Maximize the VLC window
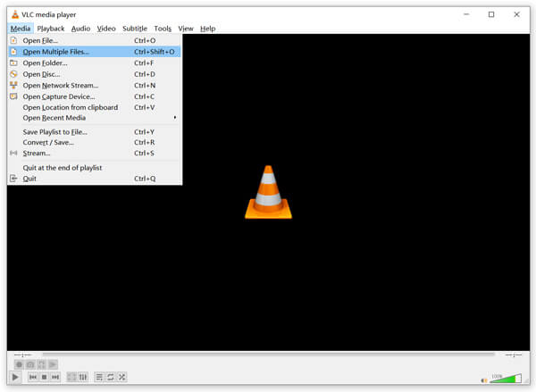Viewport: 536px width, 392px height. click(x=491, y=14)
